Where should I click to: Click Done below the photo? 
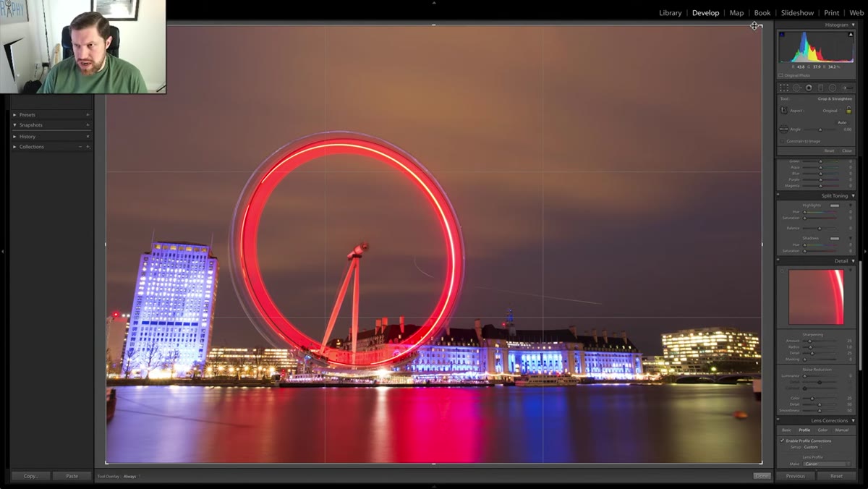point(762,476)
